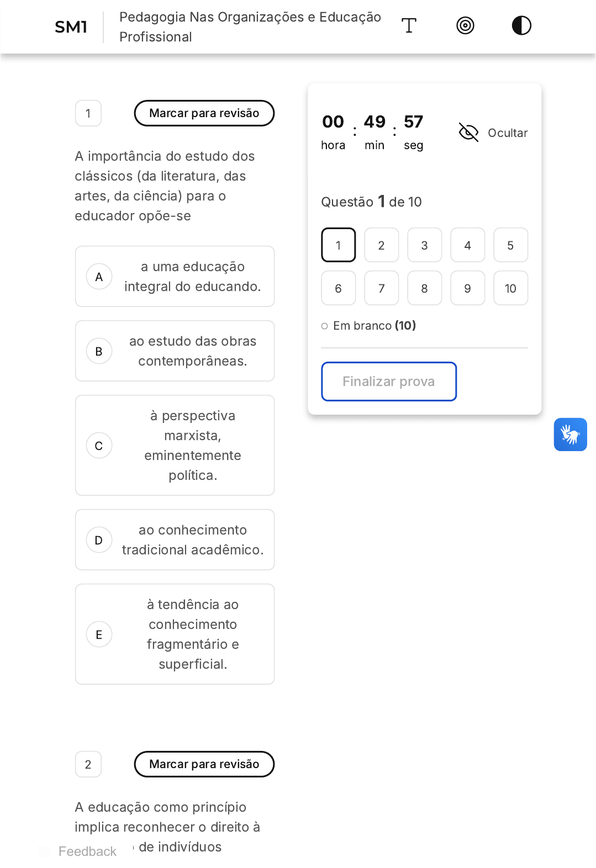Click the Ocultar label
The height and width of the screenshot is (868, 596).
[508, 133]
